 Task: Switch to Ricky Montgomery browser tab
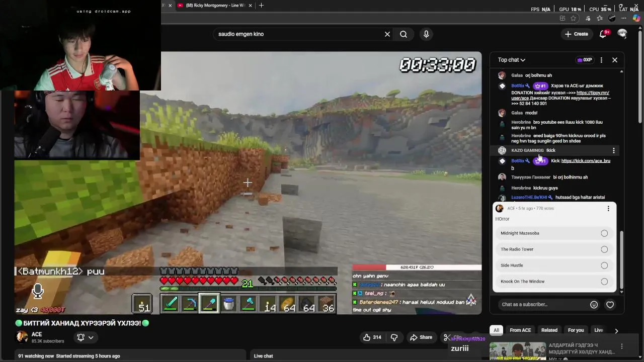pos(215,6)
